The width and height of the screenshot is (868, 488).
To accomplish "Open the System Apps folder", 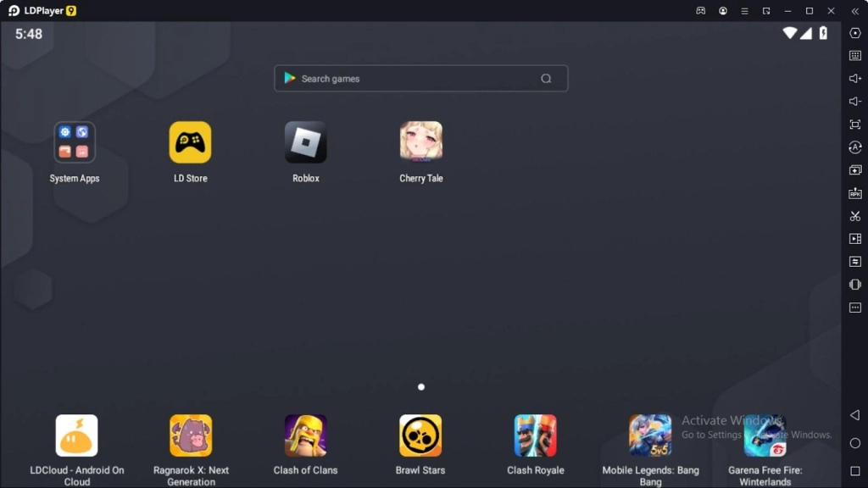I will tap(75, 142).
